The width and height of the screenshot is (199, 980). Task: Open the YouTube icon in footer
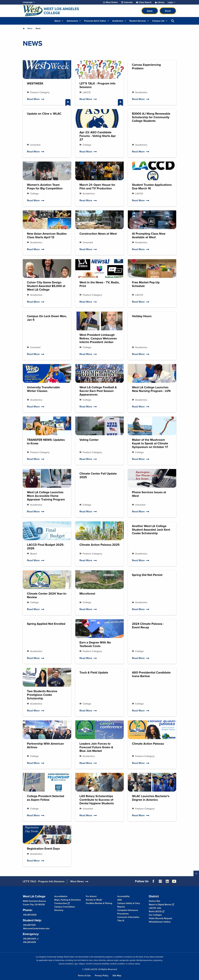pyautogui.click(x=174, y=881)
